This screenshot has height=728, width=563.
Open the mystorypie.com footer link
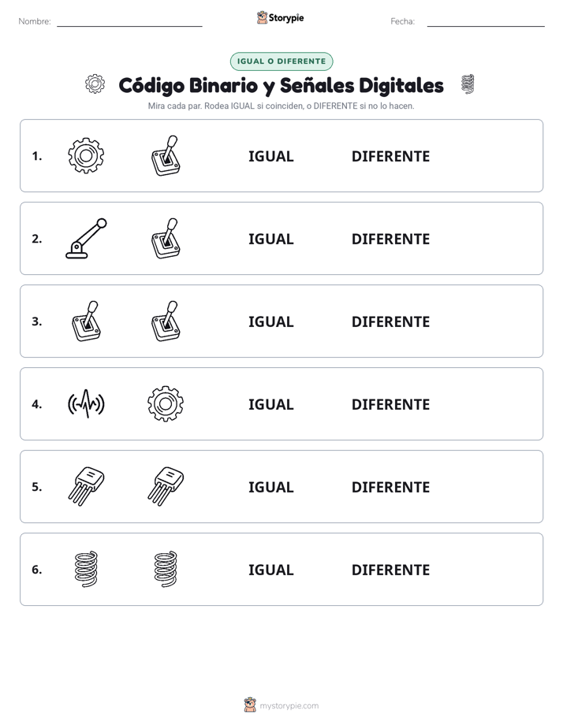coord(289,706)
